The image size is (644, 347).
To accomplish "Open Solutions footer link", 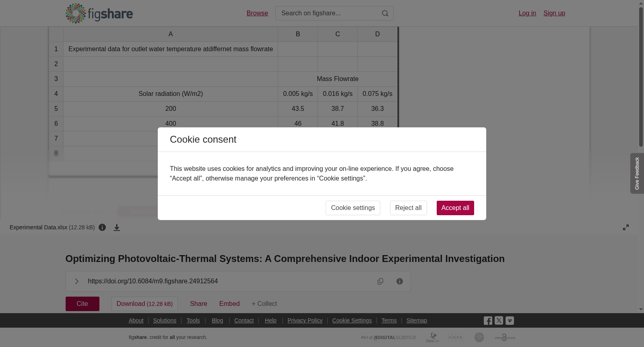I will pyautogui.click(x=165, y=320).
